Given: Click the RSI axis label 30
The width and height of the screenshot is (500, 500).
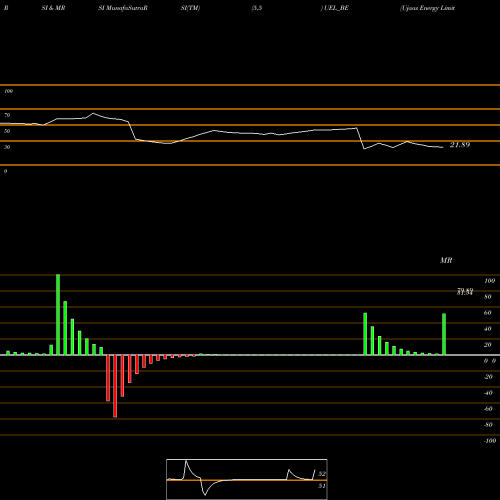Looking at the screenshot, I should pos(7,147).
